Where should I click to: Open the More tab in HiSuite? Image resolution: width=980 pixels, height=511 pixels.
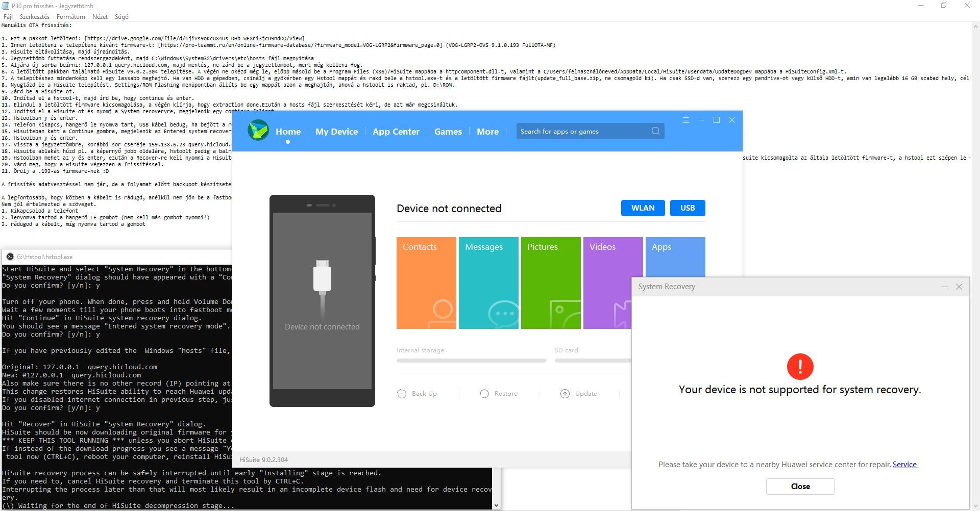pos(487,132)
